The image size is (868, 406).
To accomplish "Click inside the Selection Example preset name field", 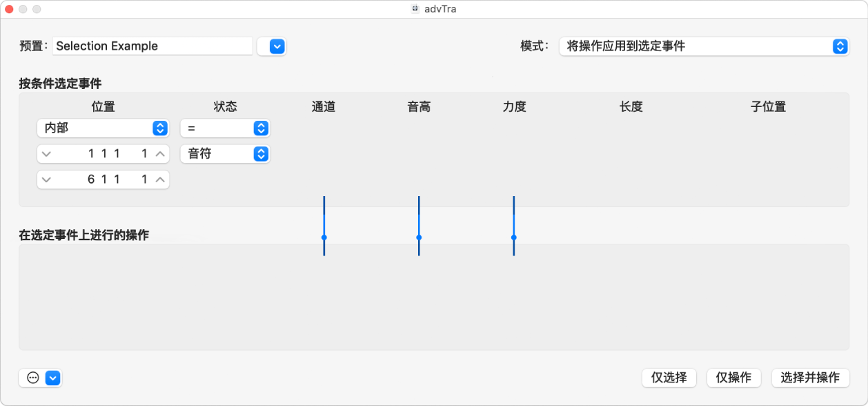I will tap(152, 46).
